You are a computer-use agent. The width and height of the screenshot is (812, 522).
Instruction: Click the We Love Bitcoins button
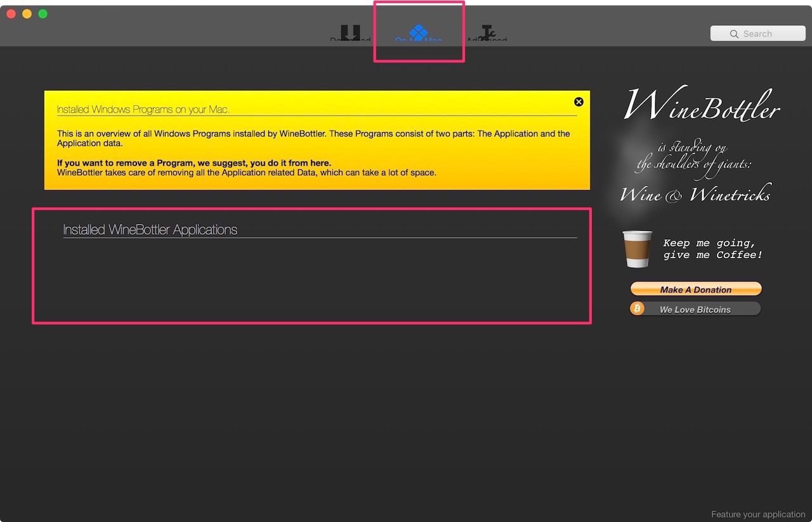tap(695, 309)
